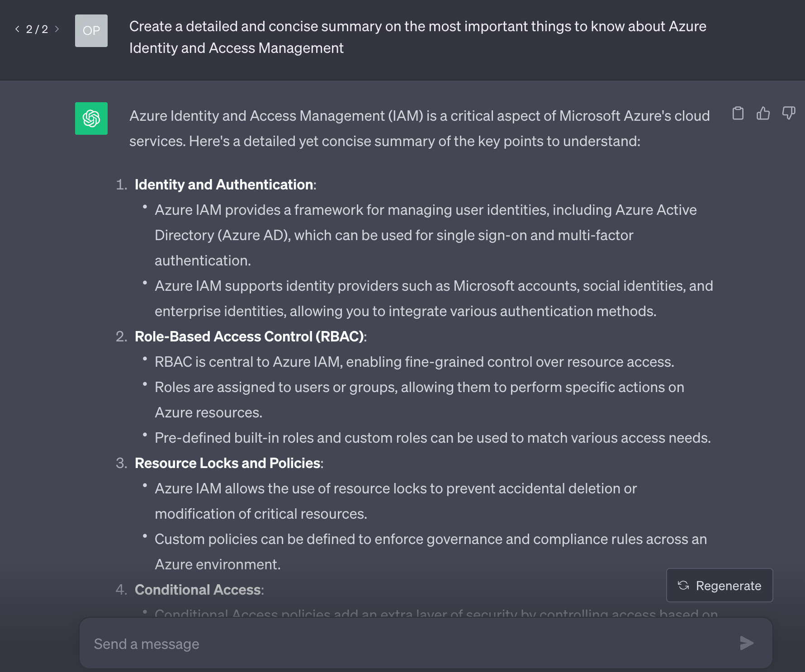Click the bullet about custom policies governance
805x672 pixels.
[430, 539]
